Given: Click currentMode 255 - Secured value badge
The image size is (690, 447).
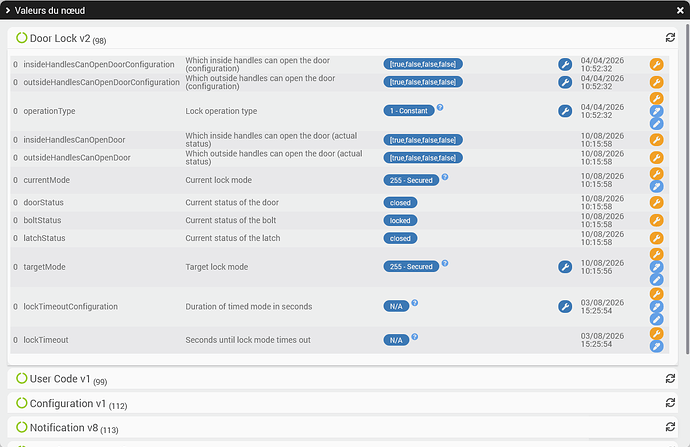Looking at the screenshot, I should pyautogui.click(x=411, y=180).
